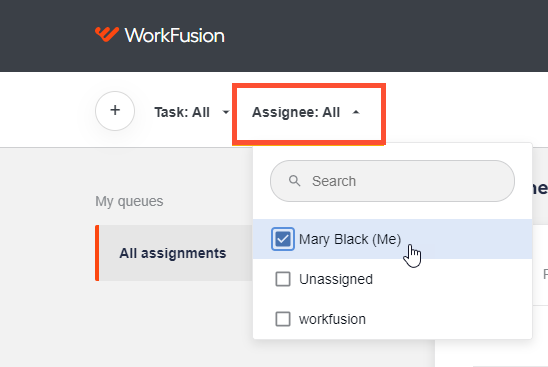Click the My queues section heading
The image size is (548, 367).
click(129, 201)
